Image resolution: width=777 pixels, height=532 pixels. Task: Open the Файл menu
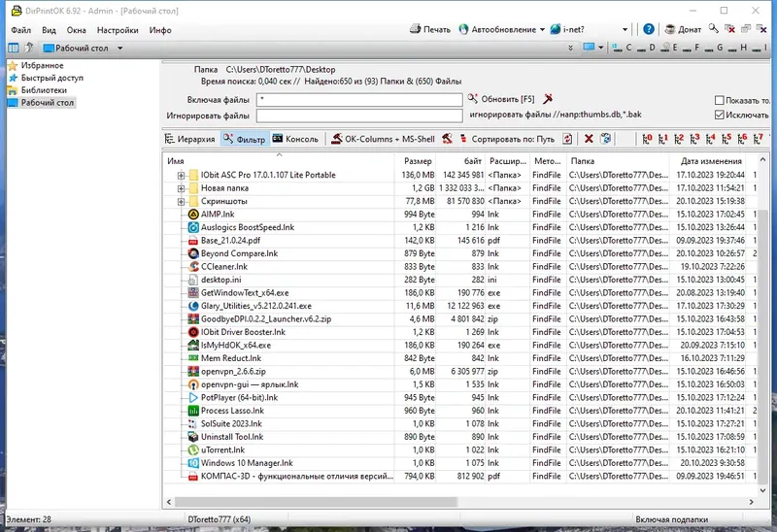tap(21, 30)
